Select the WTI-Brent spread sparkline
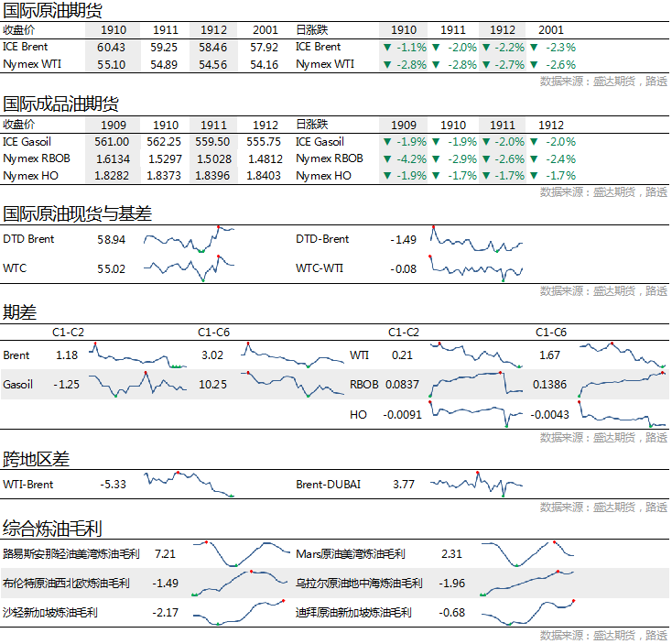This screenshot has width=672, height=644. (190, 484)
